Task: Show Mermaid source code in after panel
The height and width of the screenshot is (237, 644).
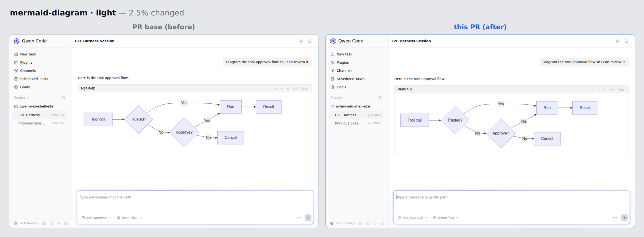Action: [x=611, y=90]
